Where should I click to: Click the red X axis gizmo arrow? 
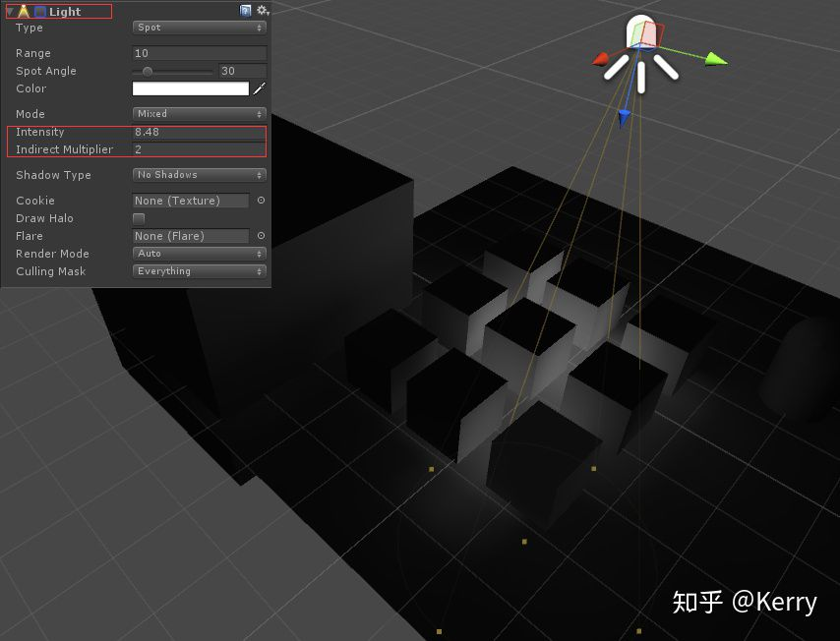[x=602, y=61]
